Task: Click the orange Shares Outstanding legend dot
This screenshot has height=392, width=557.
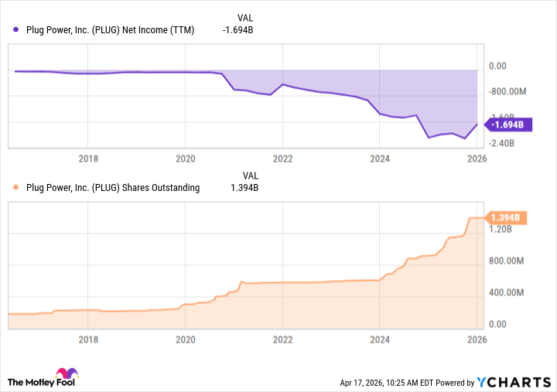Action: click(15, 187)
